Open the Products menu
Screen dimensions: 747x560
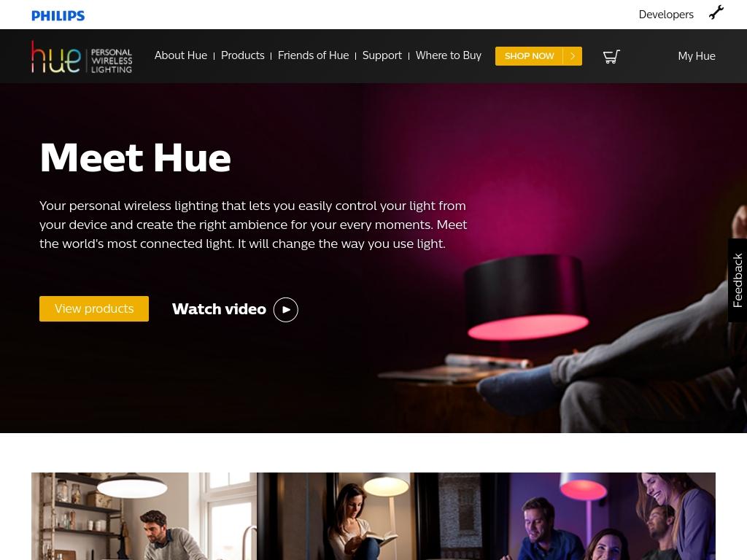(242, 55)
